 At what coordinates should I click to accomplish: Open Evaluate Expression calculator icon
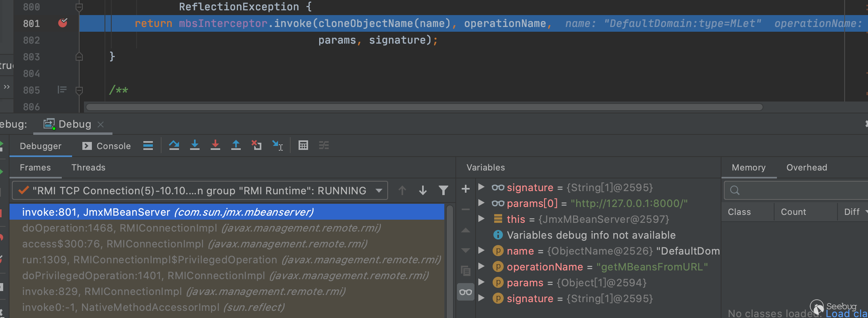tap(303, 146)
